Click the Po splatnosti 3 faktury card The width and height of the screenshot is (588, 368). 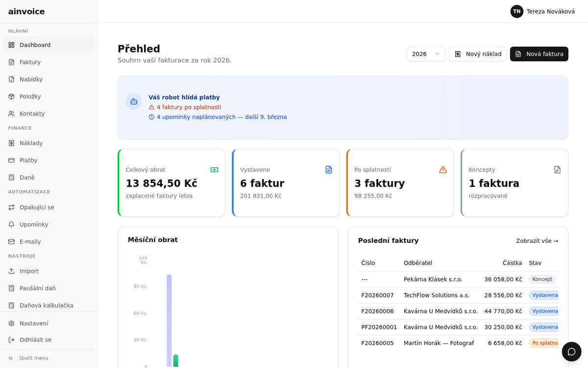tap(400, 183)
